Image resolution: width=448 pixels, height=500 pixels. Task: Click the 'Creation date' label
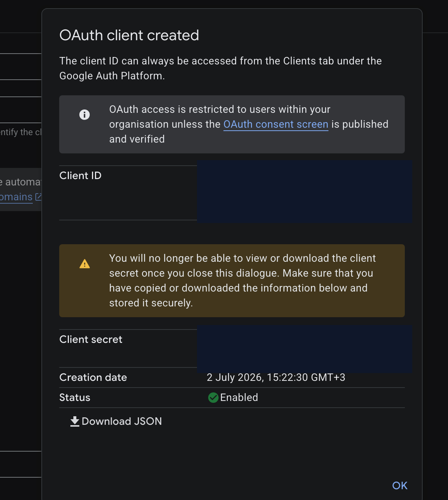[x=93, y=378]
